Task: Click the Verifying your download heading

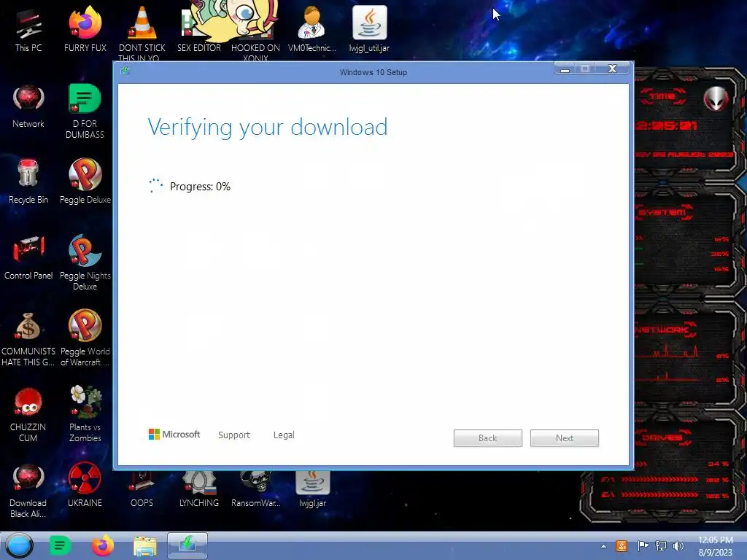Action: pos(268,128)
